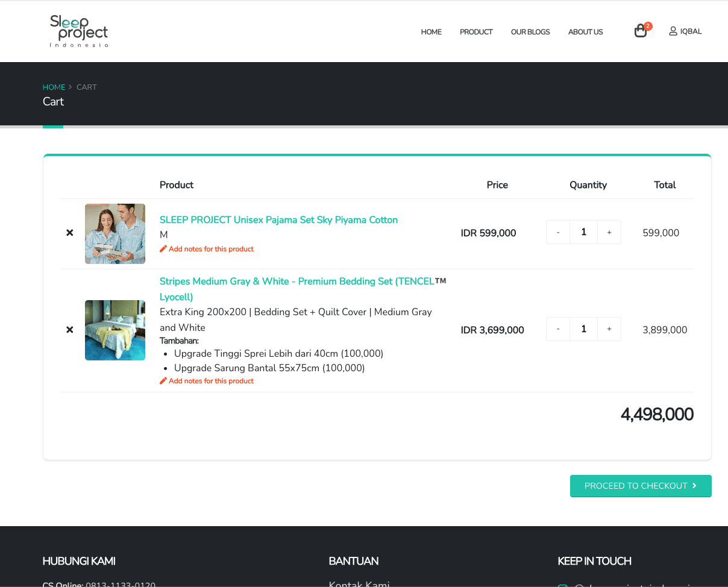Click the BANTUAN footer heading
Image resolution: width=728 pixels, height=587 pixels.
(x=354, y=561)
